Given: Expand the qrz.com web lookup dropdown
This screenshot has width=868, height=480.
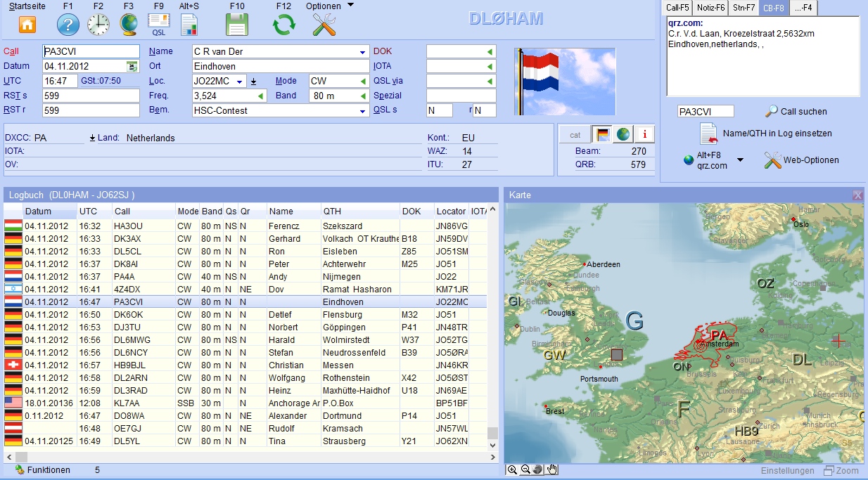Looking at the screenshot, I should 740,160.
